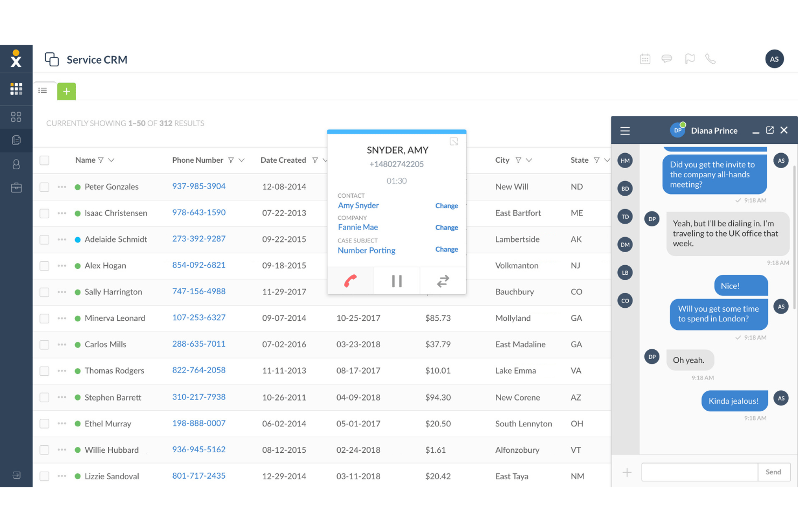Select the Minerva Leonard row checkbox

tap(44, 319)
